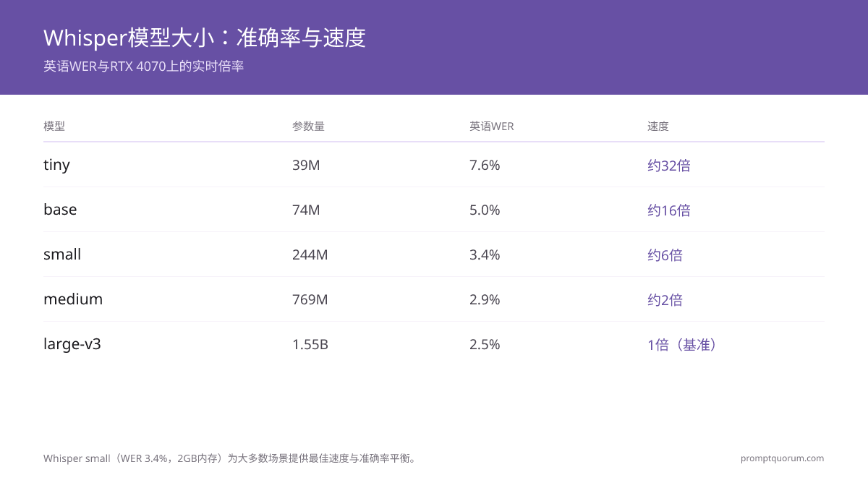
Task: Click the footnote starting 'Whisper small(WER 3.4%'
Action: [231, 458]
